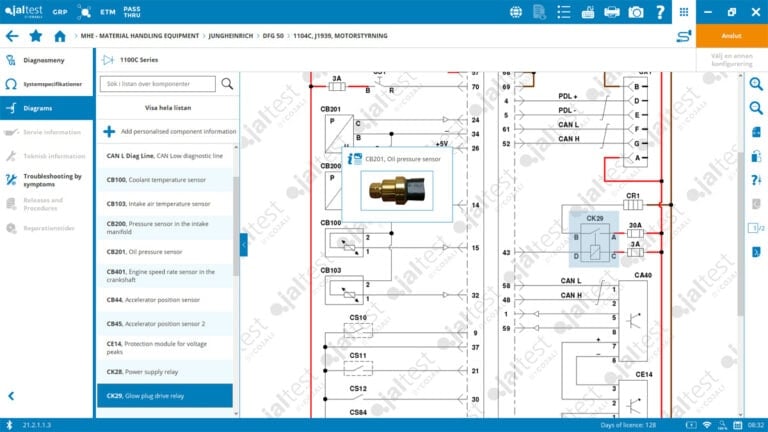Open the bottom blue icon in right toolbar

(x=756, y=252)
